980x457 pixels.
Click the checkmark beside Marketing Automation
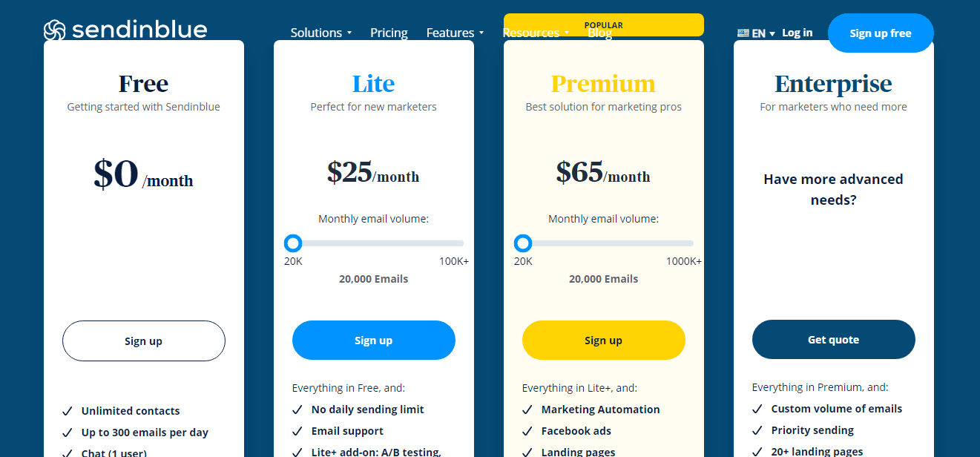click(527, 410)
